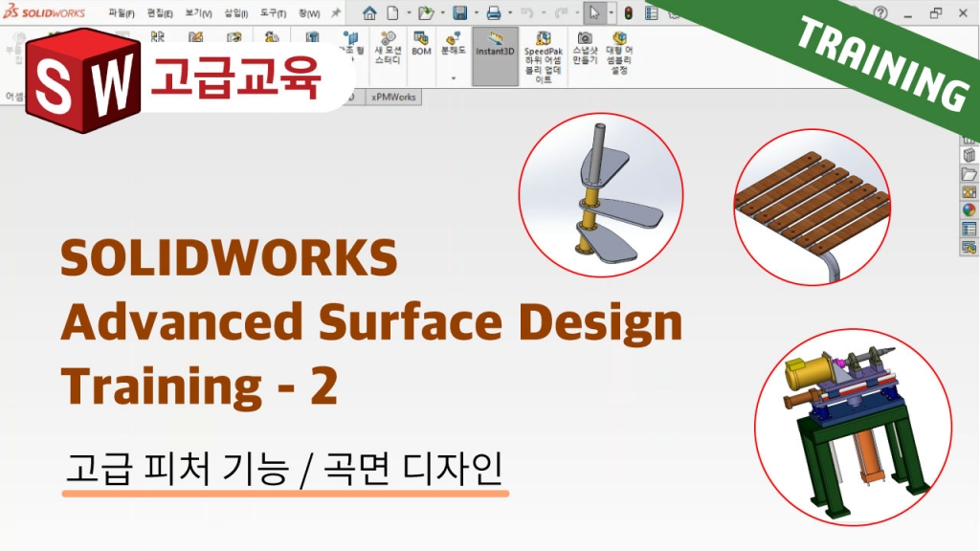Expand the Undo history dropdown arrow

click(x=544, y=12)
